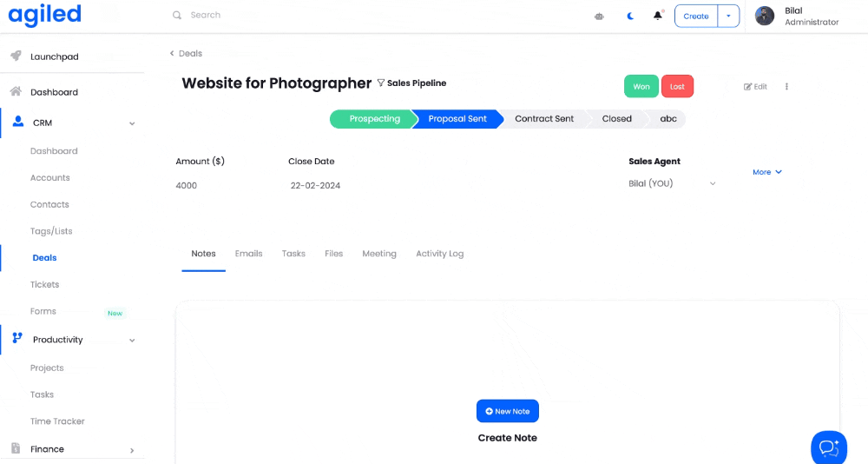Toggle dark mode moon icon
The width and height of the screenshot is (868, 464).
tap(631, 16)
